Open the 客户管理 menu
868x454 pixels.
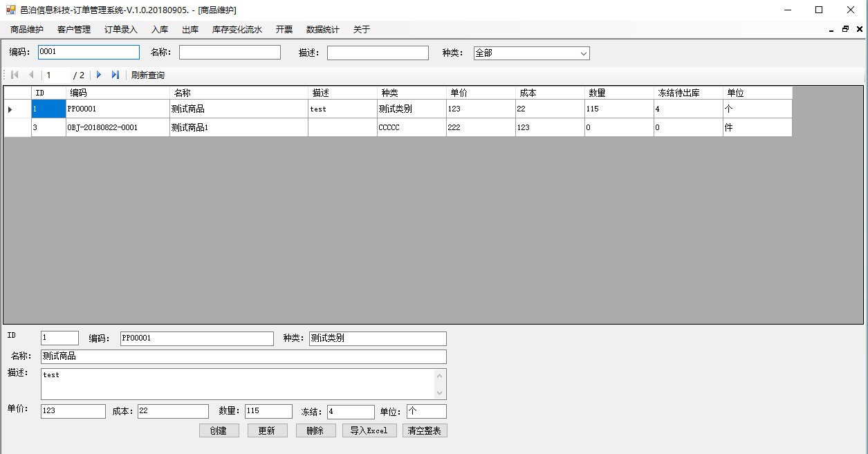pos(74,30)
